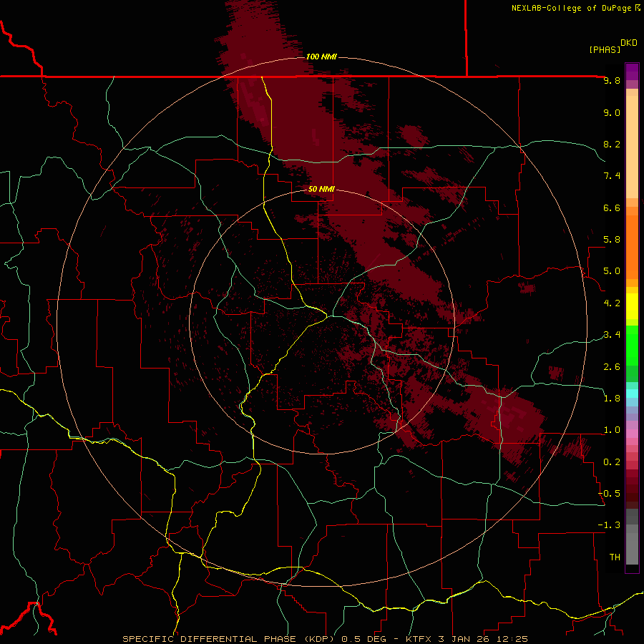Click the 5.8 value on color scale

point(612,240)
